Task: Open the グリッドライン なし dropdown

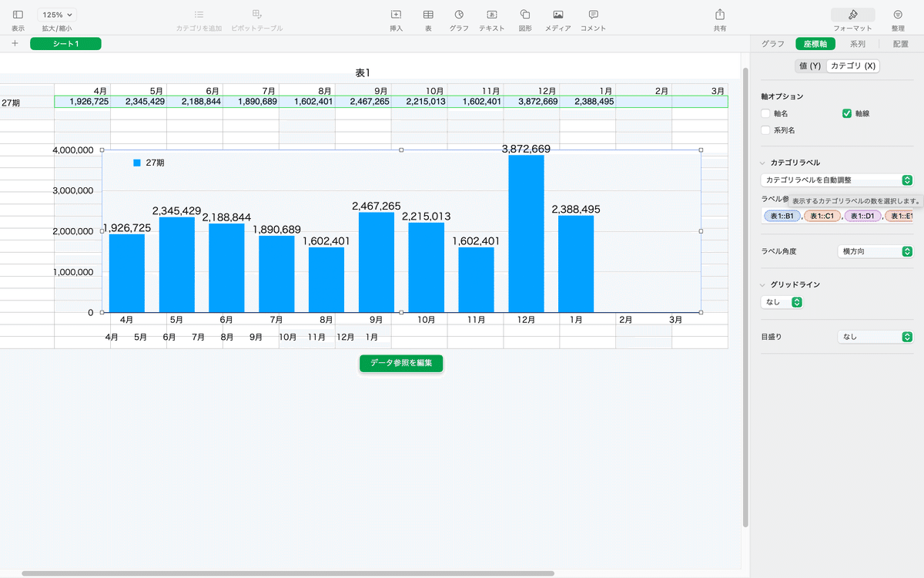Action: (x=782, y=302)
